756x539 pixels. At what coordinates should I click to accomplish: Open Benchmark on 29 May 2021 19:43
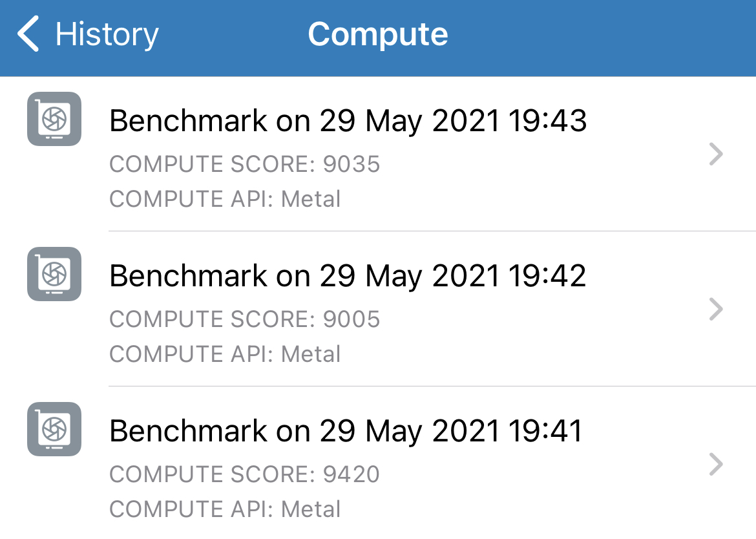(x=348, y=121)
